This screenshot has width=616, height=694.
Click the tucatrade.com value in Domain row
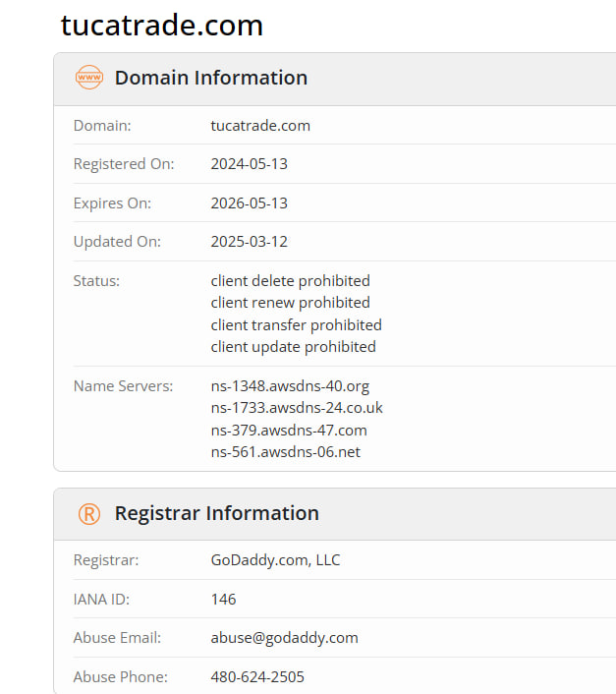click(x=260, y=126)
